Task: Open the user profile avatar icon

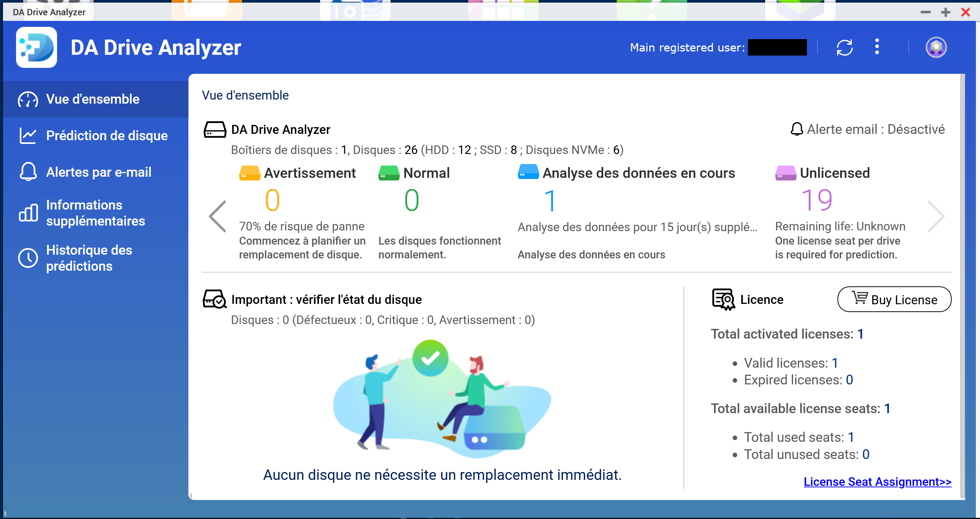Action: click(936, 47)
